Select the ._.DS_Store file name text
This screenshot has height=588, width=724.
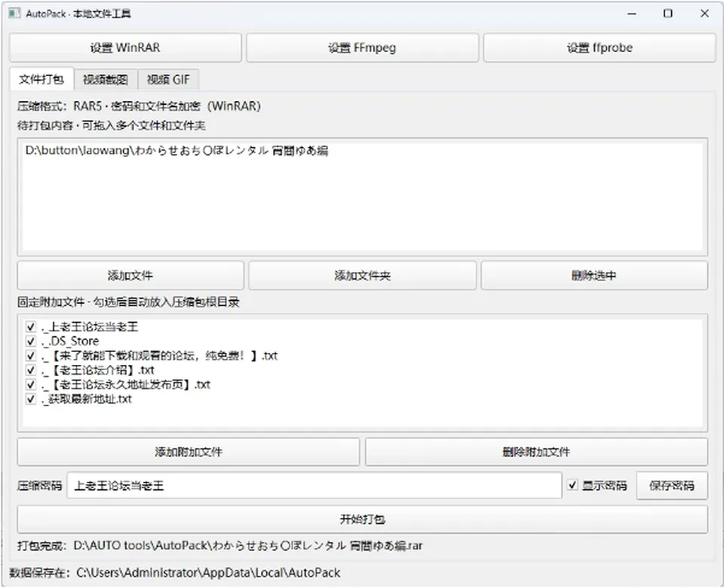point(70,341)
